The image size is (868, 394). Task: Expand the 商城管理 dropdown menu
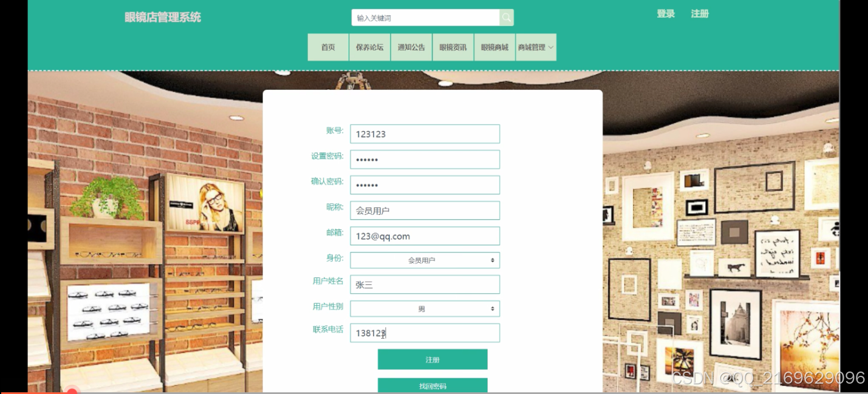536,47
